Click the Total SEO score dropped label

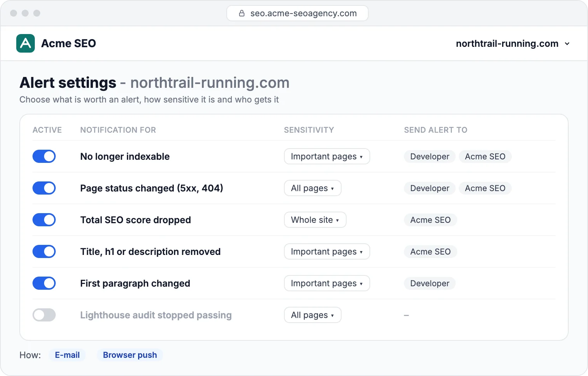(135, 220)
